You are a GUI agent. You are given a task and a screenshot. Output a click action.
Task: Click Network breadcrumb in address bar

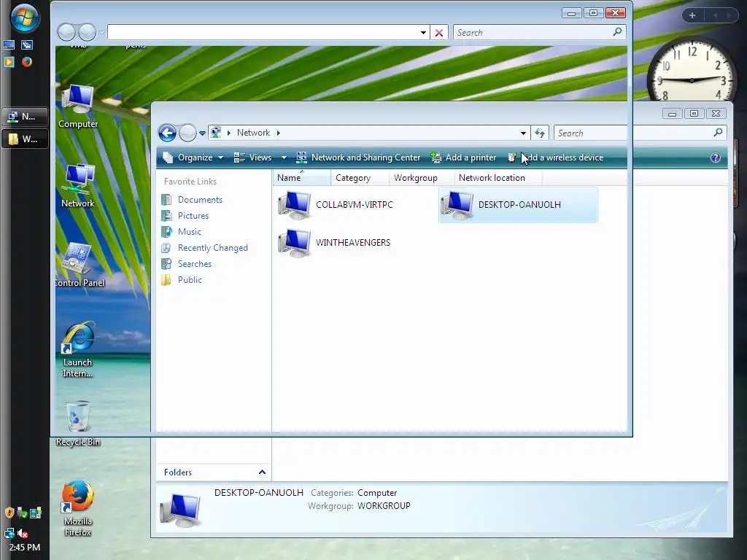pyautogui.click(x=253, y=133)
